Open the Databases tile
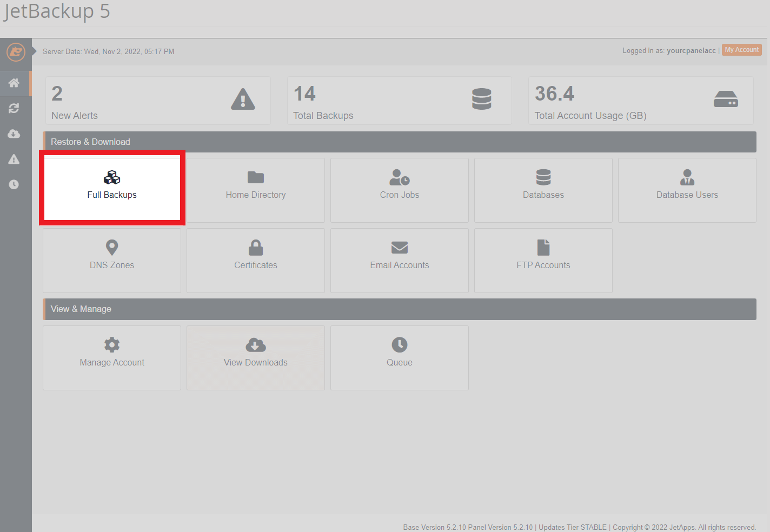770x532 pixels. point(543,190)
